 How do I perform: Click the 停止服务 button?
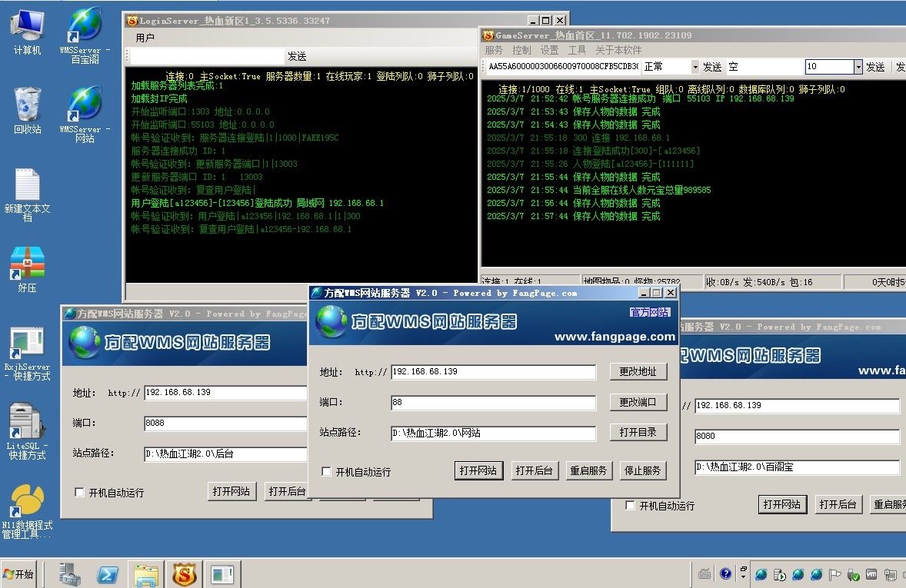643,470
